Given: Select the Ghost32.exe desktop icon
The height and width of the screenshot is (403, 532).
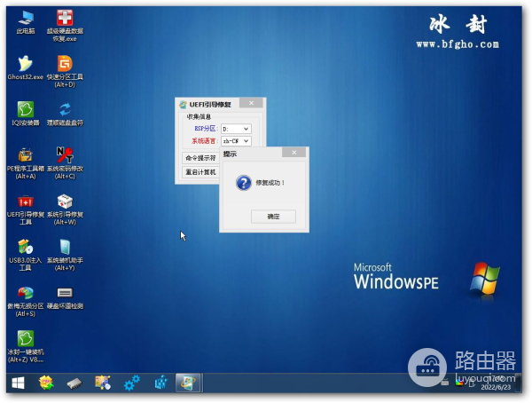Looking at the screenshot, I should click(x=26, y=64).
